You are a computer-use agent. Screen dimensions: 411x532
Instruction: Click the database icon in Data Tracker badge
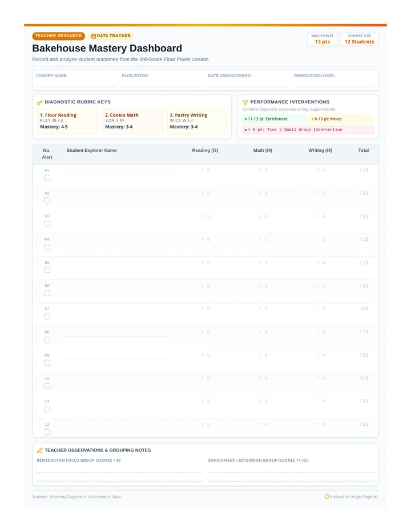pos(94,36)
